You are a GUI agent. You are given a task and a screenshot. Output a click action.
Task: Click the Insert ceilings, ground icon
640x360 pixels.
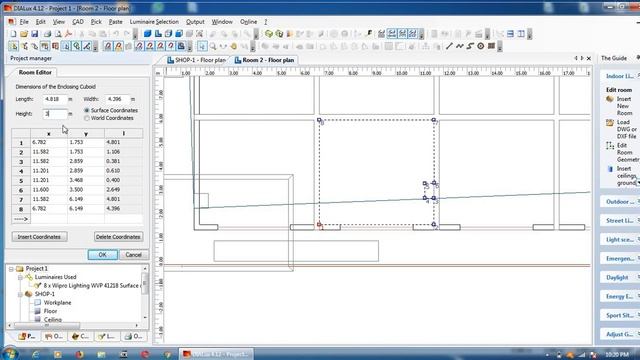610,169
